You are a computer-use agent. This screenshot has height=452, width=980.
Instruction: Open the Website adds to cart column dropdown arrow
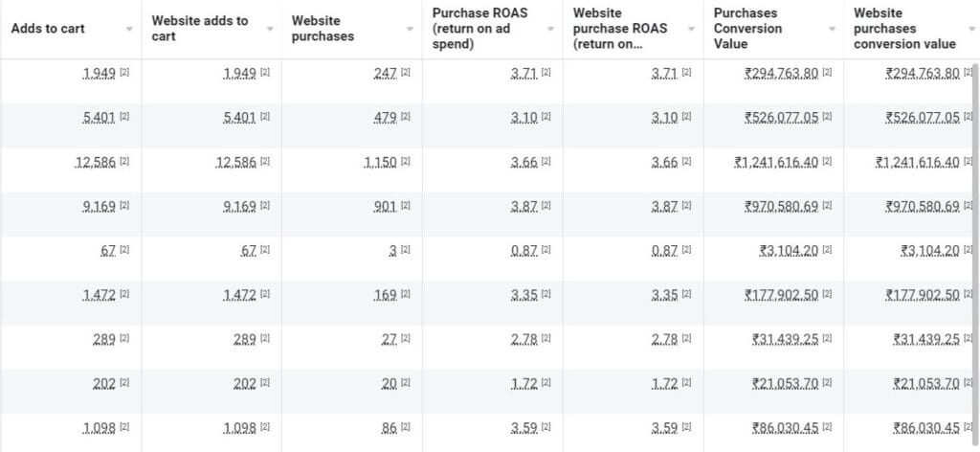pyautogui.click(x=269, y=30)
